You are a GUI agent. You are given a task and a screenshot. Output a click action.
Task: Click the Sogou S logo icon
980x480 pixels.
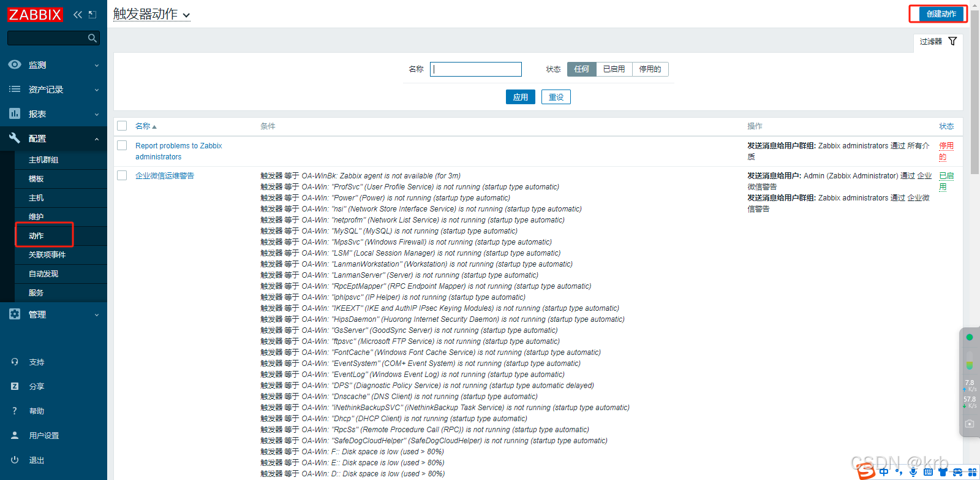point(866,471)
